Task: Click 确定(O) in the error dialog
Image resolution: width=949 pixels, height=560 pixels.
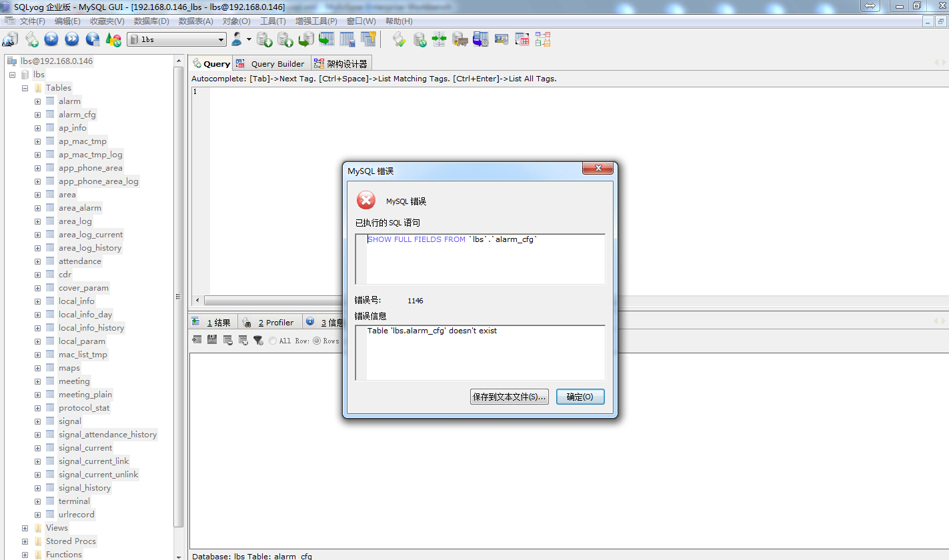Action: 580,397
